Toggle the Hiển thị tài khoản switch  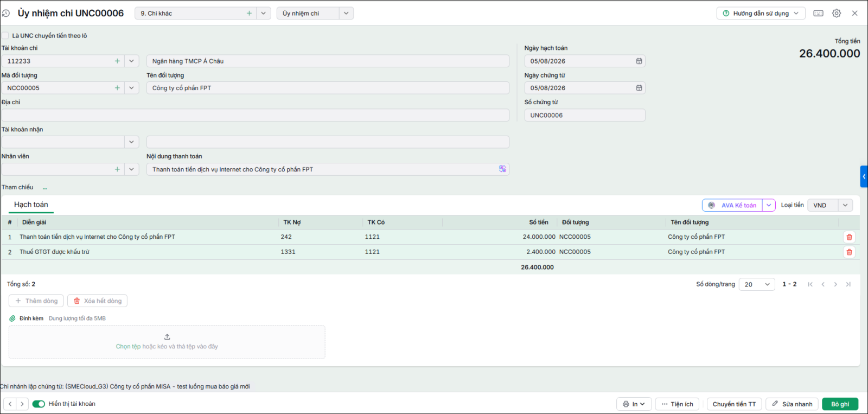(39, 404)
